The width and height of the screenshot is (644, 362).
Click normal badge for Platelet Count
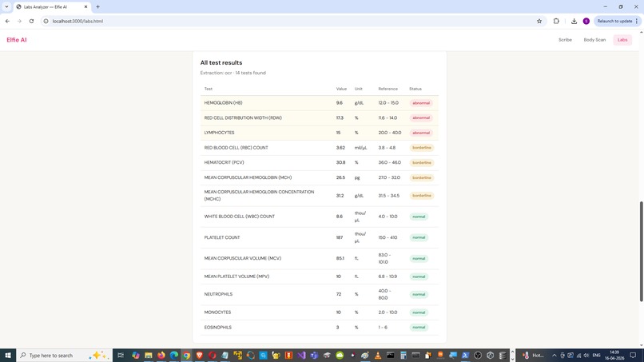pyautogui.click(x=419, y=237)
